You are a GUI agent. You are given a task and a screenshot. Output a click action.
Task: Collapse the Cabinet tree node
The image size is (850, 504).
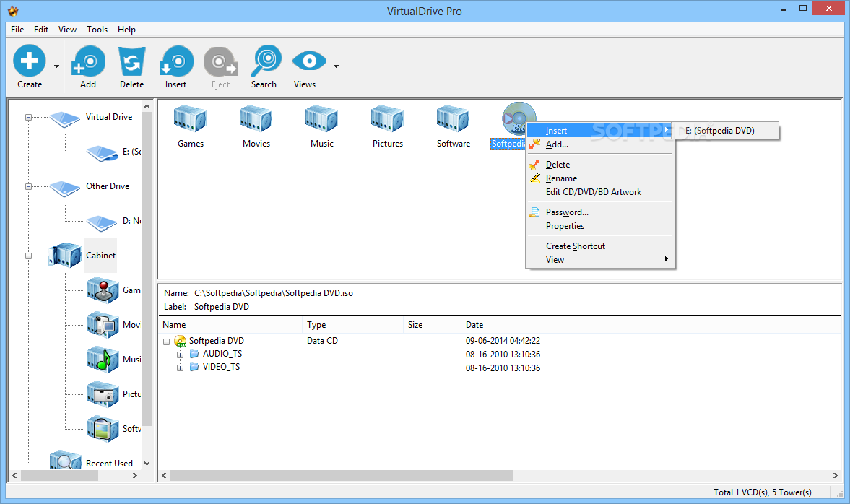pos(28,256)
